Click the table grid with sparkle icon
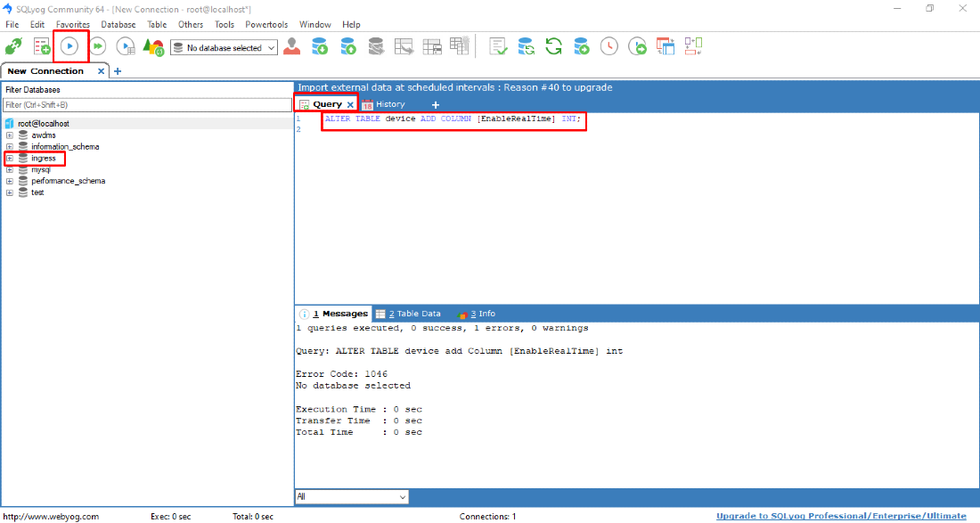 point(460,46)
